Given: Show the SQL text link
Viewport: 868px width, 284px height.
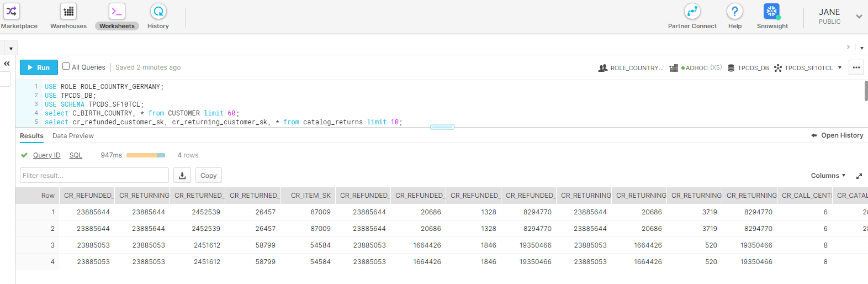Looking at the screenshot, I should click(x=76, y=155).
